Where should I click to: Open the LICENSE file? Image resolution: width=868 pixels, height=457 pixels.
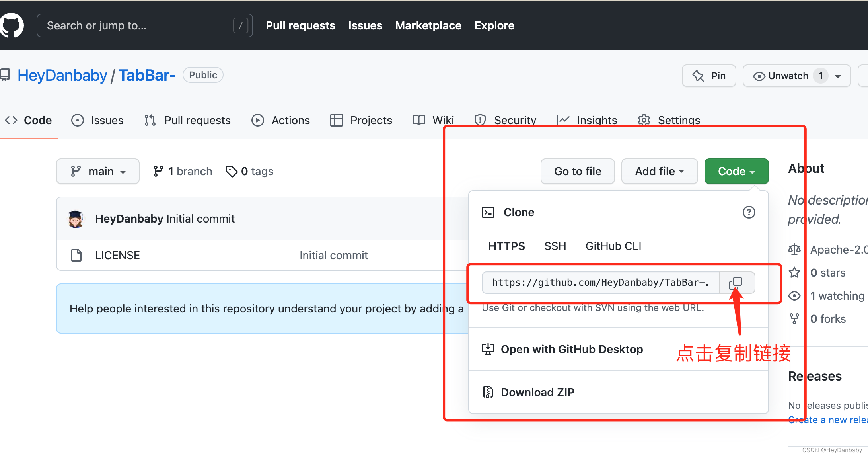pyautogui.click(x=117, y=255)
